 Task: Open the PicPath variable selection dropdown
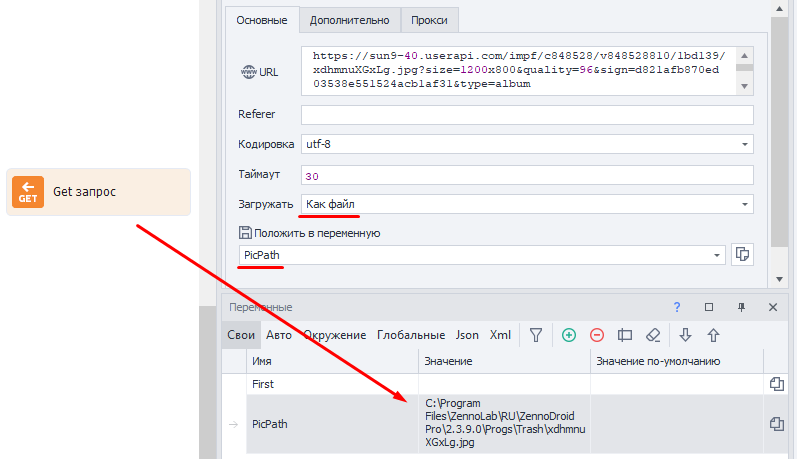(716, 256)
